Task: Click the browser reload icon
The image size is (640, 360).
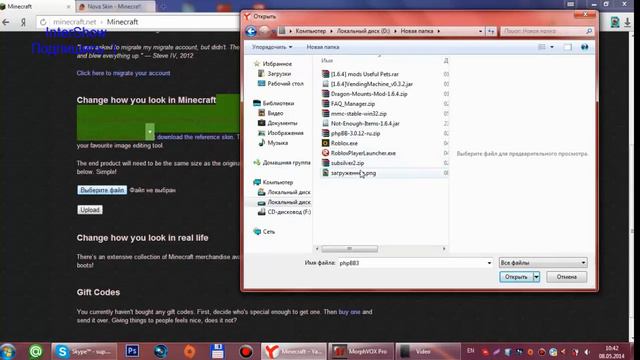Action: pos(43,22)
